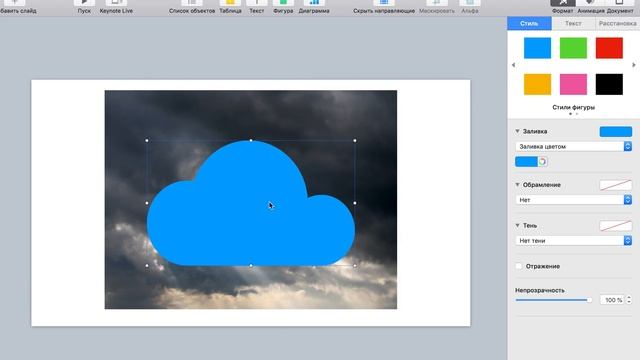The height and width of the screenshot is (360, 640).
Task: Switch to the Расстановка tab
Action: pos(617,24)
